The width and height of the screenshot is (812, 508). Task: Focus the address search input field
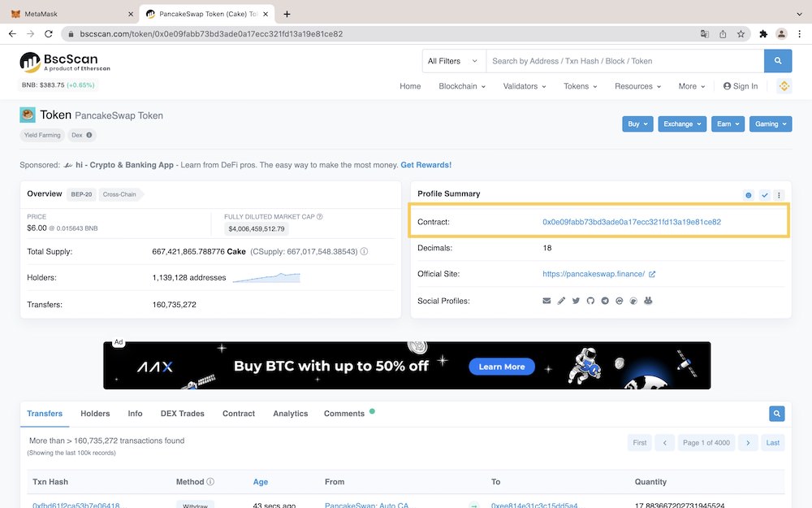click(x=624, y=61)
